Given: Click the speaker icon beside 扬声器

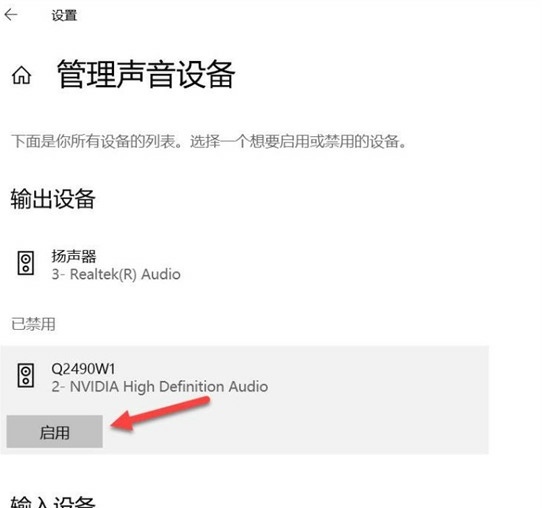Looking at the screenshot, I should pyautogui.click(x=26, y=263).
